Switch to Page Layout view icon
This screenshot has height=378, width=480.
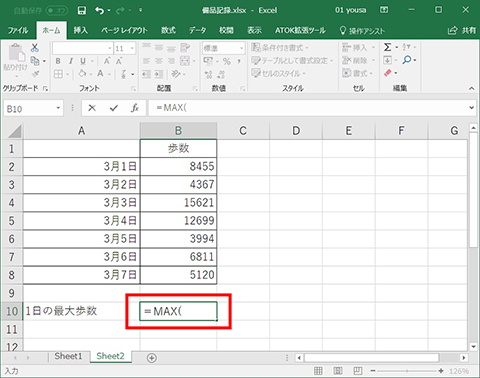pyautogui.click(x=338, y=371)
